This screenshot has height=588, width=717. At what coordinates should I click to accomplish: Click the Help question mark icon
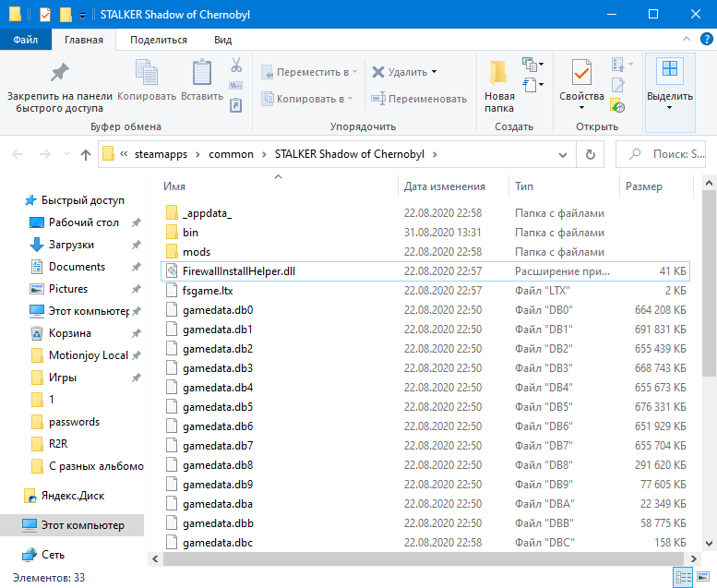coord(706,40)
